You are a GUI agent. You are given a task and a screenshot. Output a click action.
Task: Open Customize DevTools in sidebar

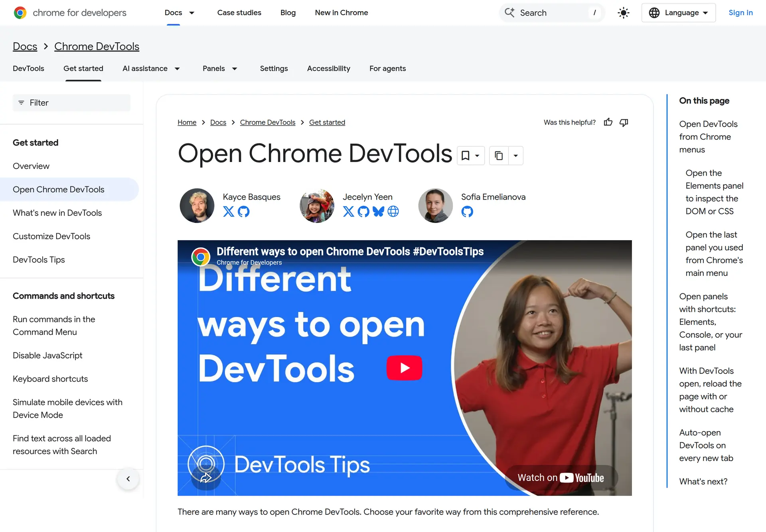pos(51,236)
